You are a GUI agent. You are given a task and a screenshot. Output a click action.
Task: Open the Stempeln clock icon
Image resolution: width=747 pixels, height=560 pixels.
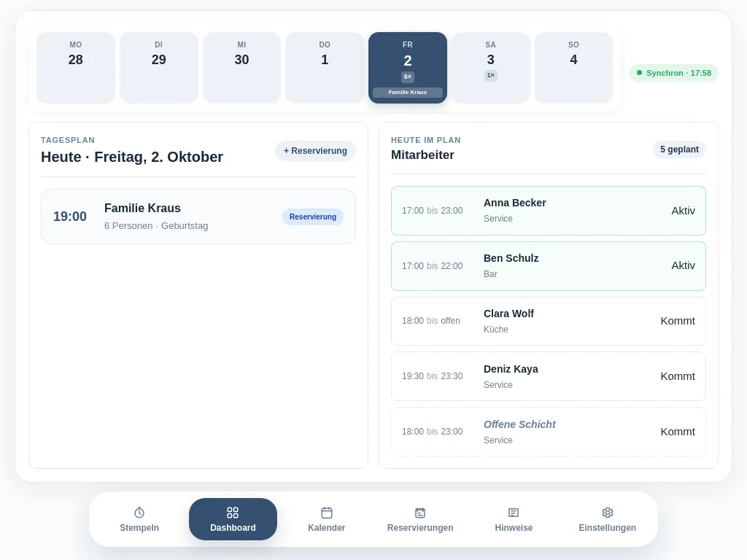[139, 513]
